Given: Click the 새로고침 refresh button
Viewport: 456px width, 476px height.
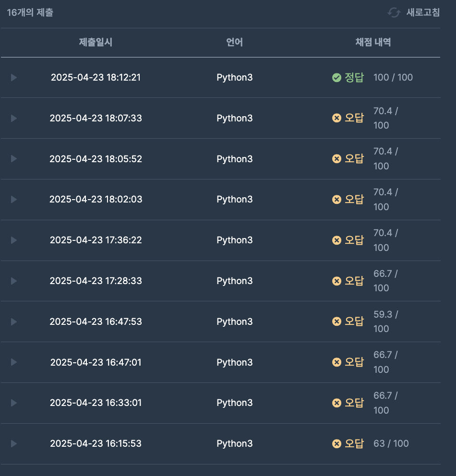Looking at the screenshot, I should tap(414, 12).
